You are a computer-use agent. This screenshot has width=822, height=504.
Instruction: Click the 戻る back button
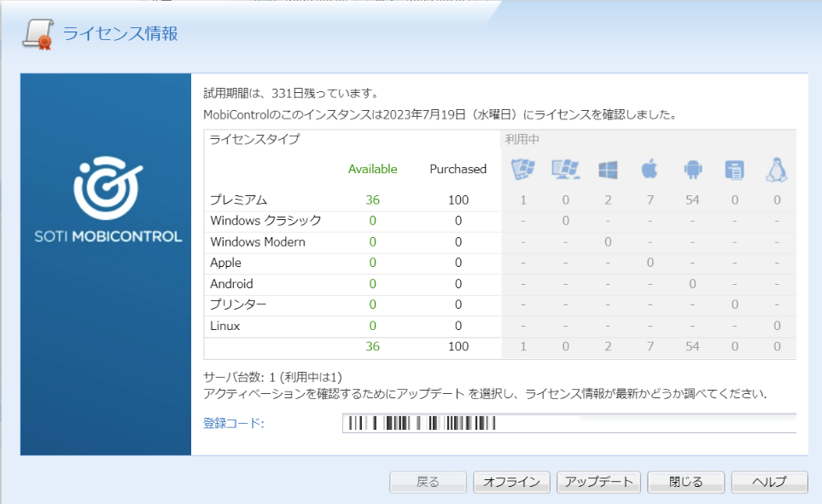click(428, 482)
